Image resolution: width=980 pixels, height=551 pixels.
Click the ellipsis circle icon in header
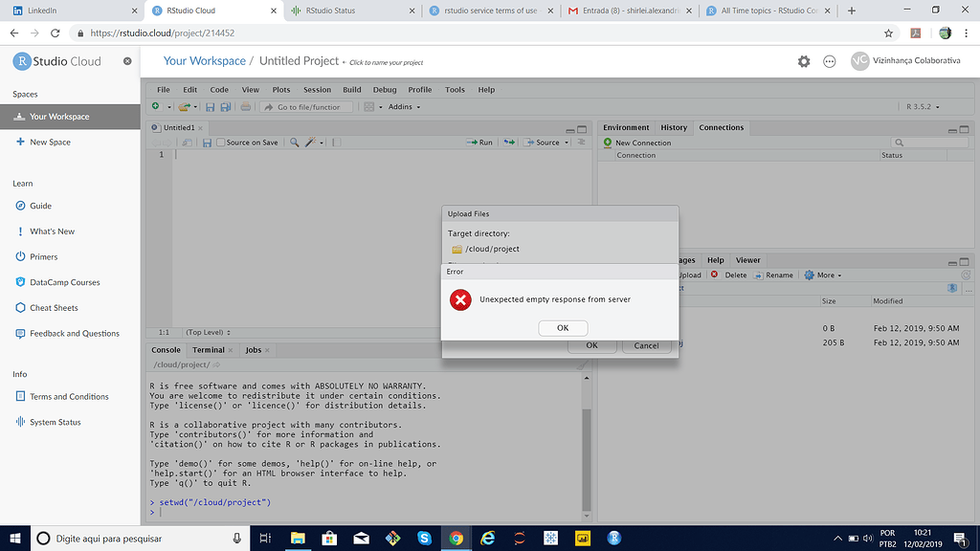(830, 61)
